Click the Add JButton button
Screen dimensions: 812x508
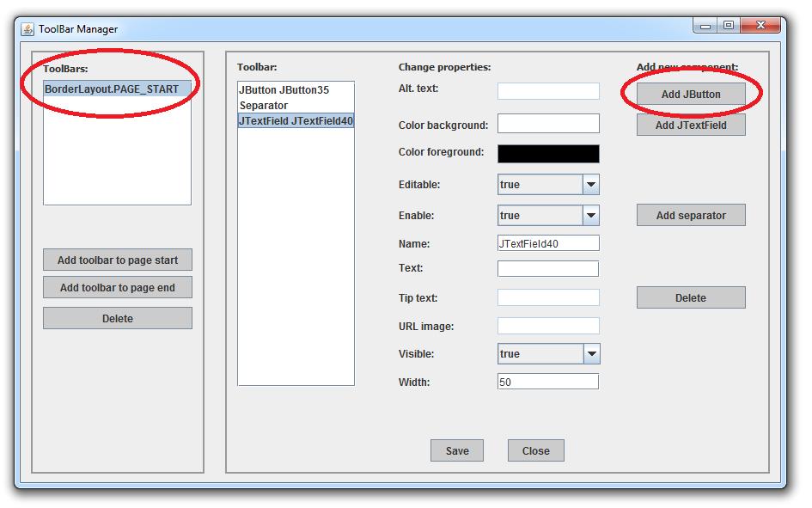[691, 95]
